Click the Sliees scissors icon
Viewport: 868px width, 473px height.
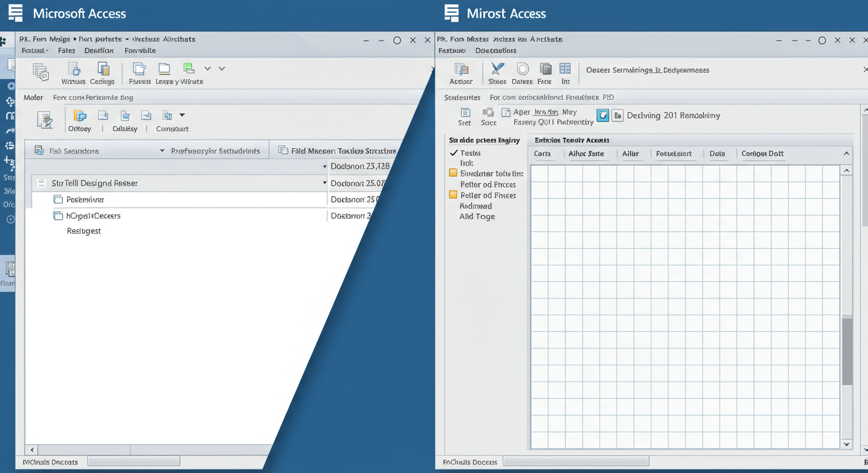[497, 69]
